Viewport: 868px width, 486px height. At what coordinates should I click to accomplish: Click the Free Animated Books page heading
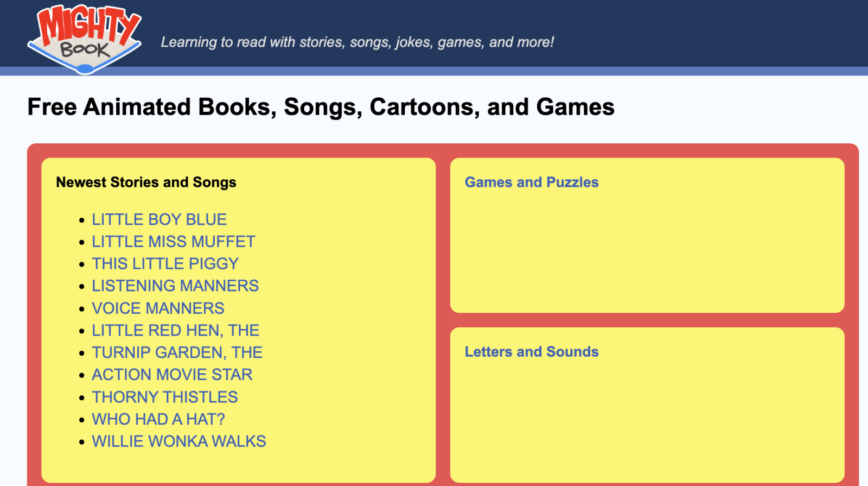pyautogui.click(x=321, y=107)
